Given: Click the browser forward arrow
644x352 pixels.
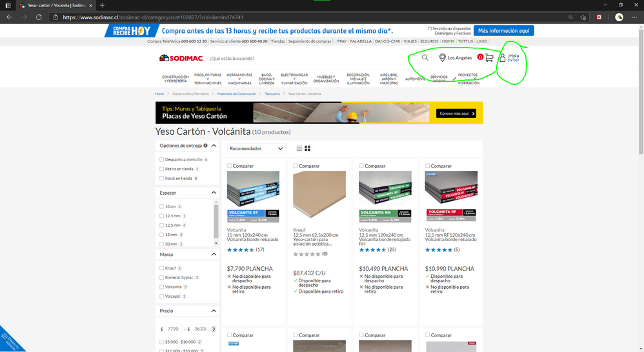Looking at the screenshot, I should [25, 17].
